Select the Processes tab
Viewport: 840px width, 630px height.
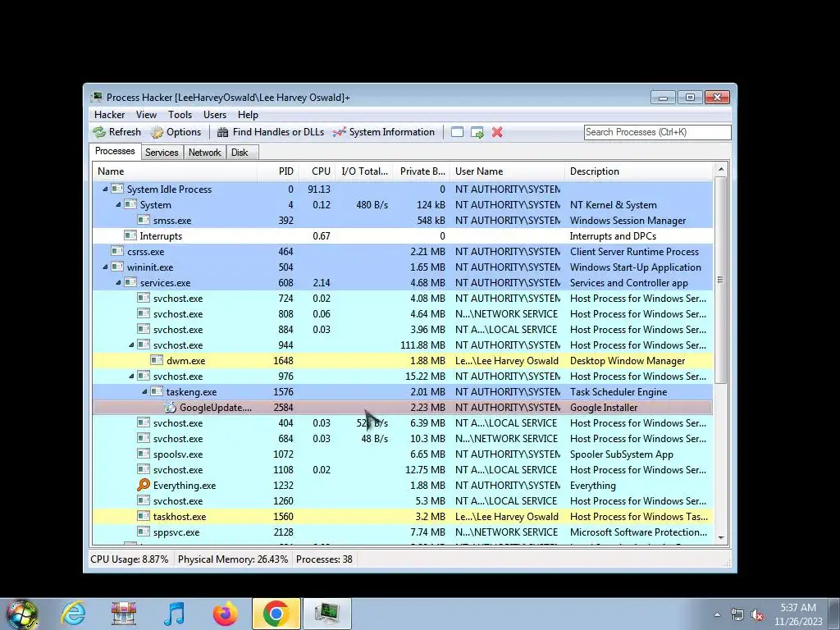coord(115,151)
